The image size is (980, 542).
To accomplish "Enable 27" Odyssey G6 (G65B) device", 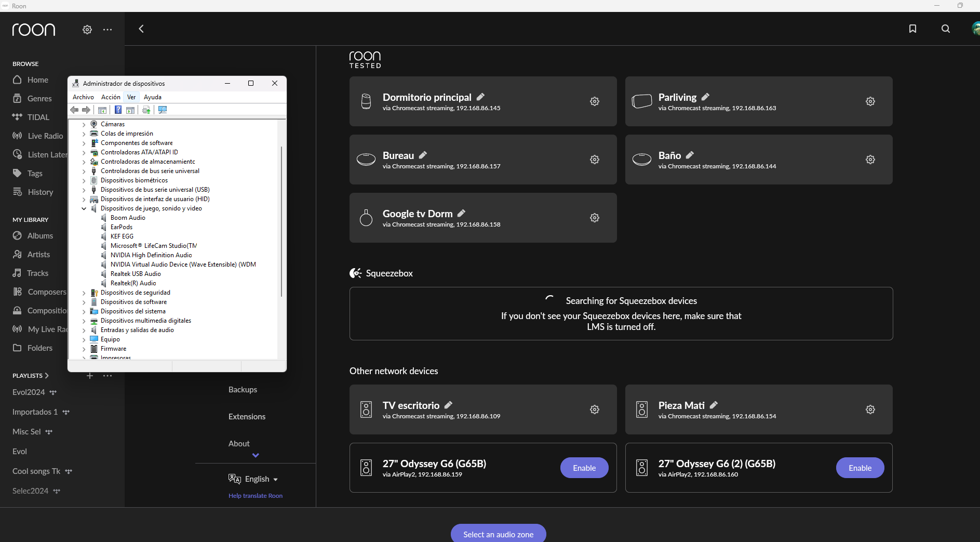I will (584, 468).
